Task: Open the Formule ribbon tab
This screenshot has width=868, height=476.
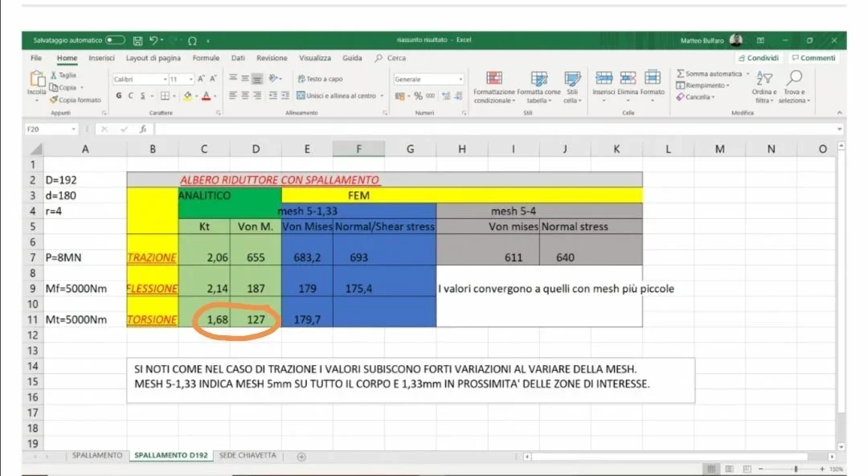Action: [206, 58]
